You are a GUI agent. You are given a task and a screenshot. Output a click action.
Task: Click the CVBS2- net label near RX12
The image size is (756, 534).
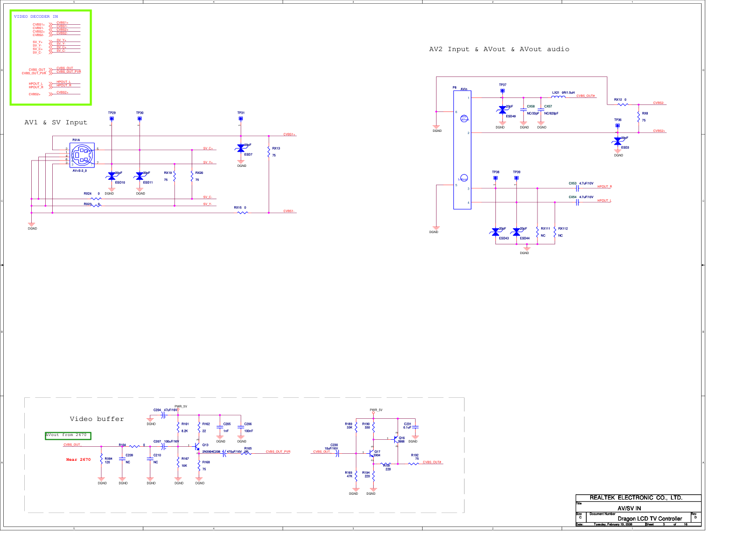tap(659, 103)
